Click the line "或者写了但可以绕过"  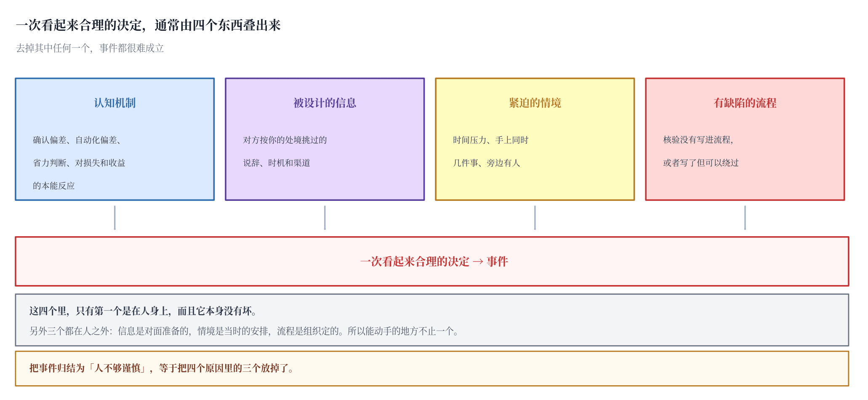pos(701,163)
